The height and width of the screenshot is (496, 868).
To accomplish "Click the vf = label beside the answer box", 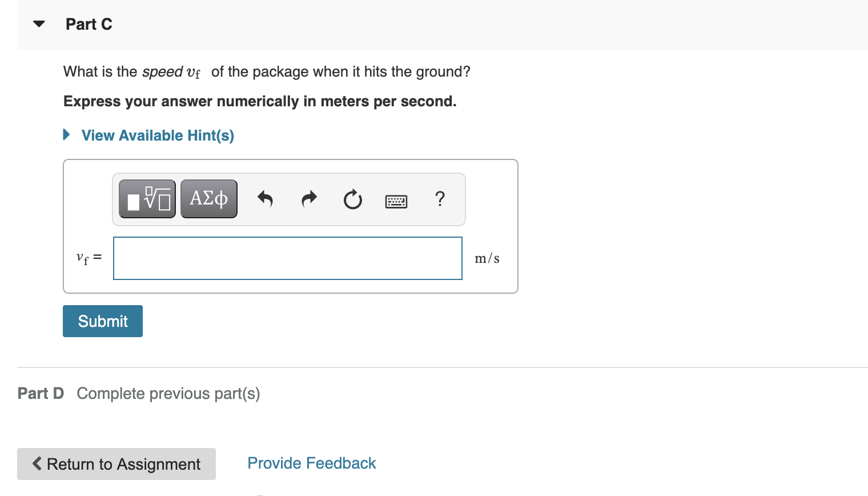I will (89, 257).
